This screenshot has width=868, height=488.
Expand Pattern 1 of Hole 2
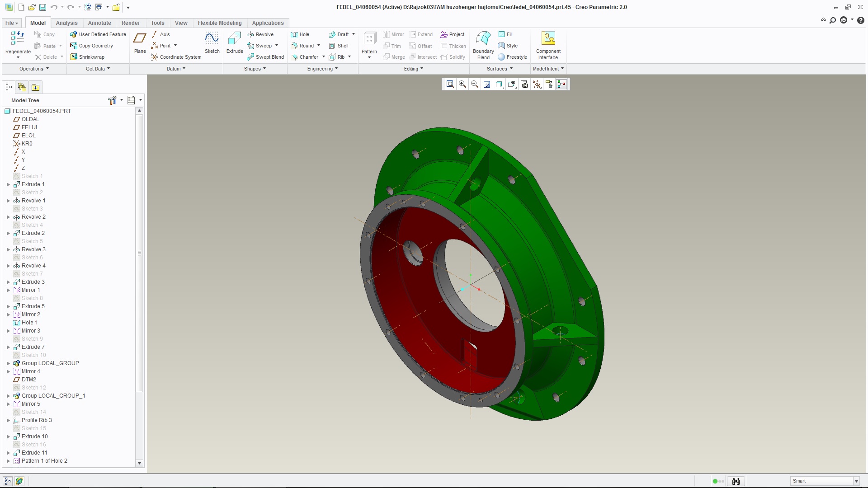(x=8, y=461)
